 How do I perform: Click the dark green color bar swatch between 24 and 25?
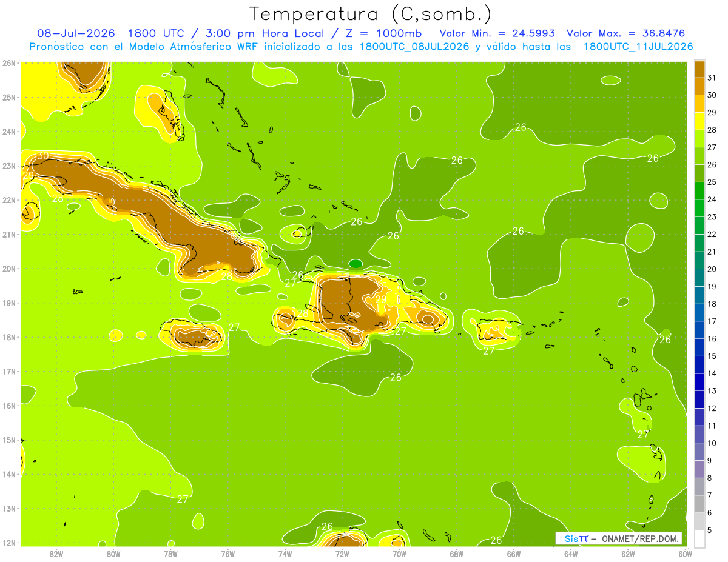(x=699, y=191)
